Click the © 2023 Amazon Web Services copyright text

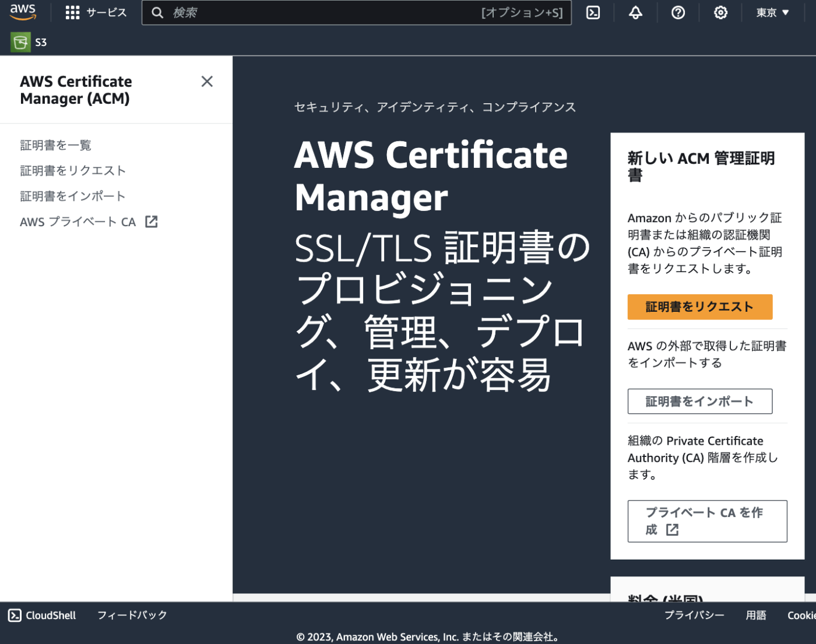428,637
